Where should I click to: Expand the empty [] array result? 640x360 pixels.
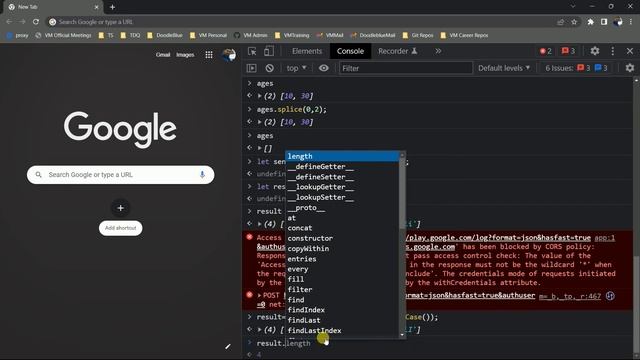[x=260, y=148]
